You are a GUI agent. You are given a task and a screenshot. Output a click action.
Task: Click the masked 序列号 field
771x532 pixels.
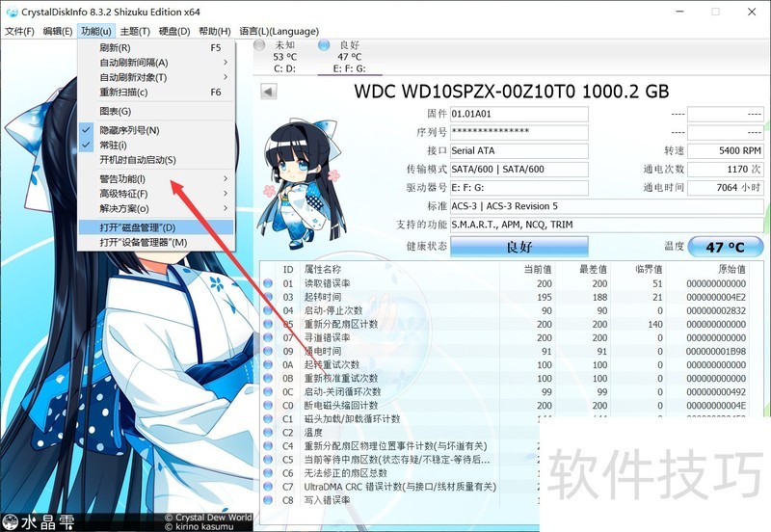pyautogui.click(x=519, y=132)
